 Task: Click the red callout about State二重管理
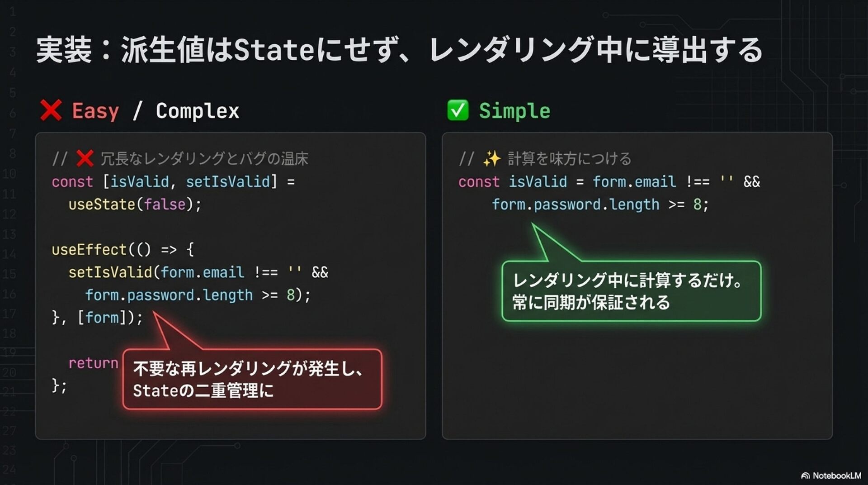[252, 380]
